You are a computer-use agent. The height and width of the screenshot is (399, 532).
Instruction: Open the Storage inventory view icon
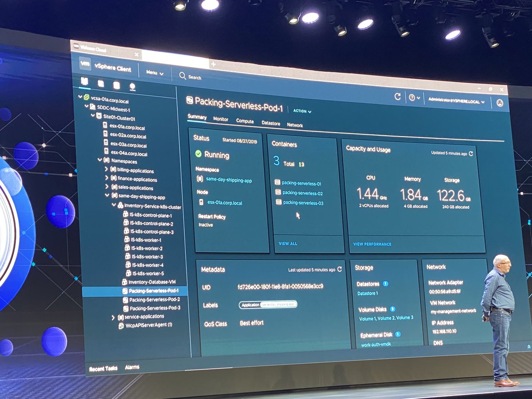click(116, 85)
